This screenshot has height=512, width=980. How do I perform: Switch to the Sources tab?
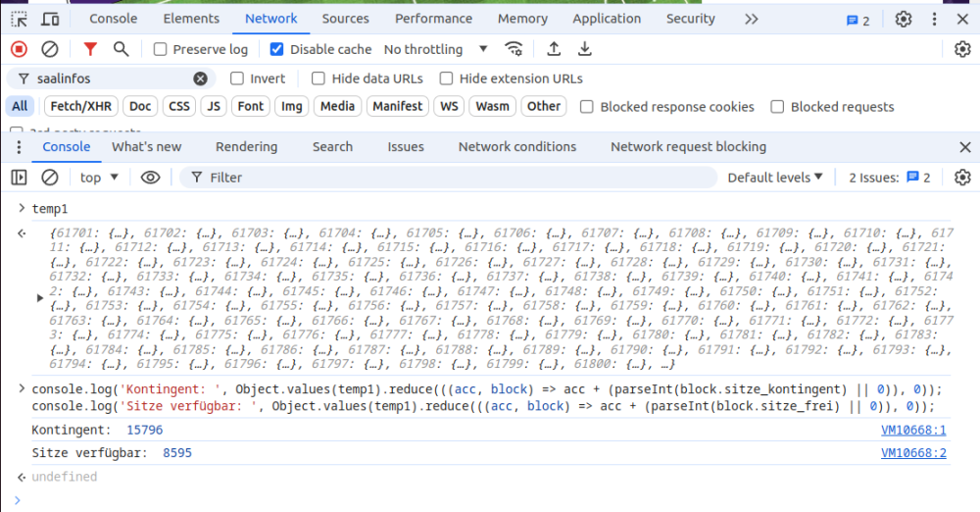(345, 19)
